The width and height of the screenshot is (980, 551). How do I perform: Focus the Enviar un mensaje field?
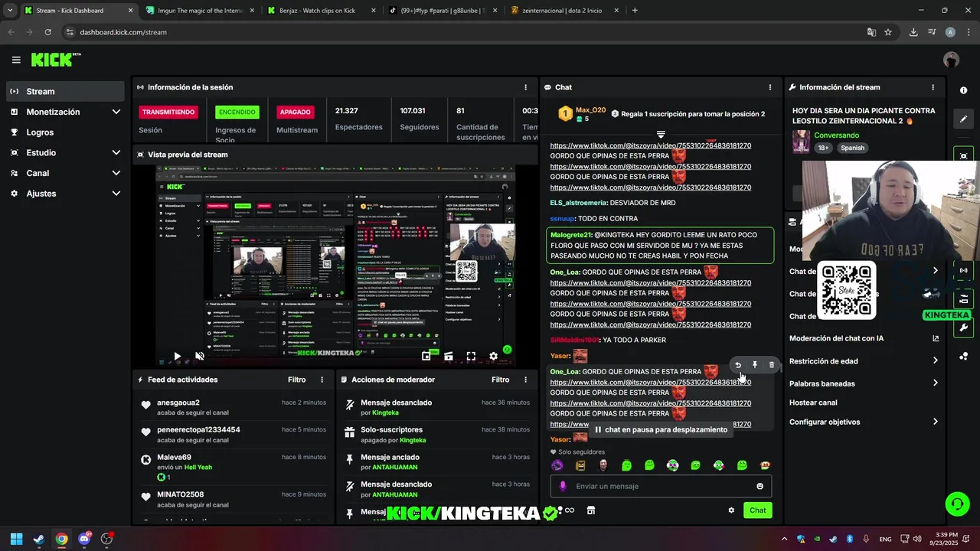tap(661, 486)
